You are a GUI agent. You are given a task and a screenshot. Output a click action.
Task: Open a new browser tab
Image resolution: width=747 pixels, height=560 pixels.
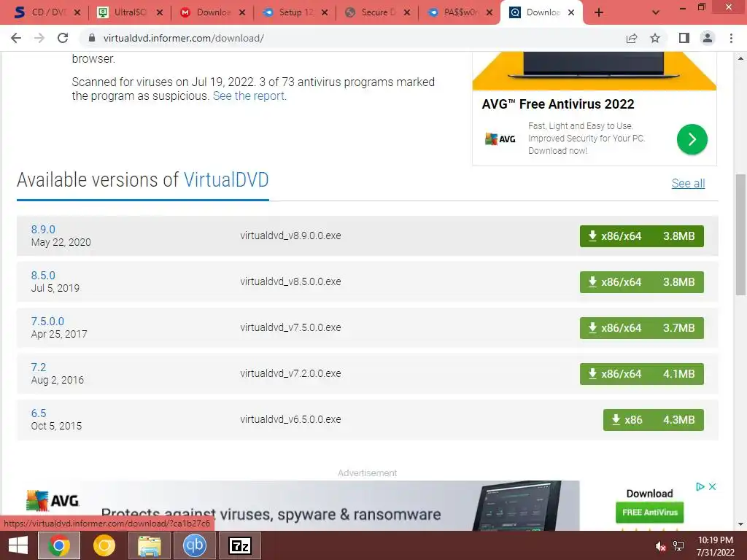pos(599,13)
